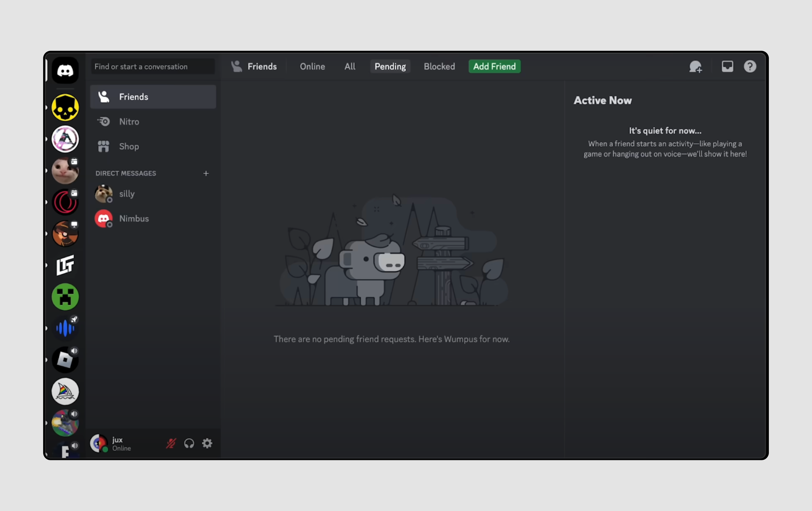This screenshot has height=511, width=812.
Task: Click the New Group DM icon
Action: tap(696, 66)
